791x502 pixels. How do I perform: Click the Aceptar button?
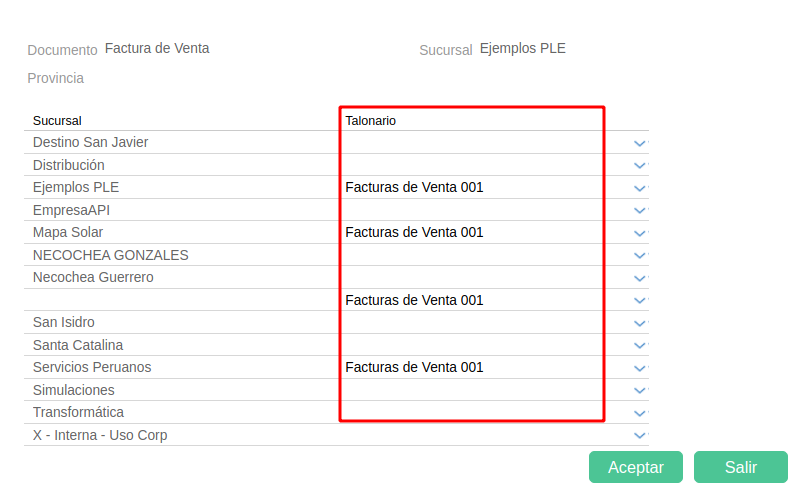coord(635,467)
